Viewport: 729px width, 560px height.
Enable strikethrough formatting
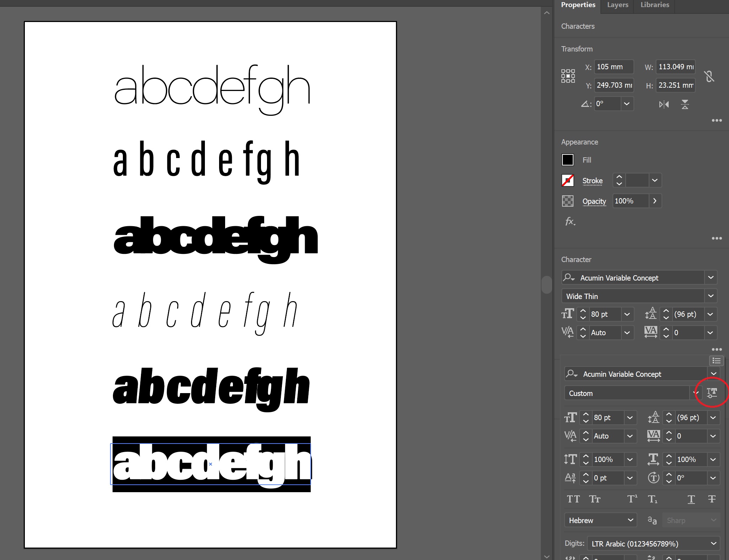[x=712, y=499]
